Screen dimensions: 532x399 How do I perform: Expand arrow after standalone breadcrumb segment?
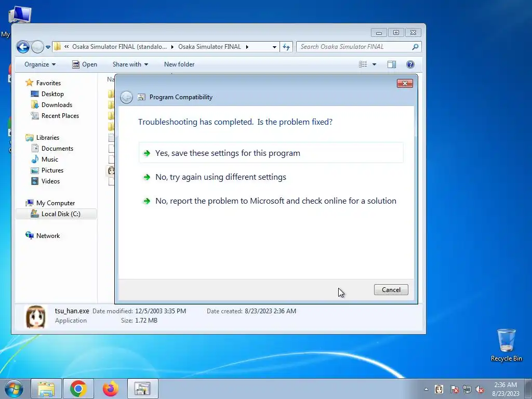coord(172,47)
